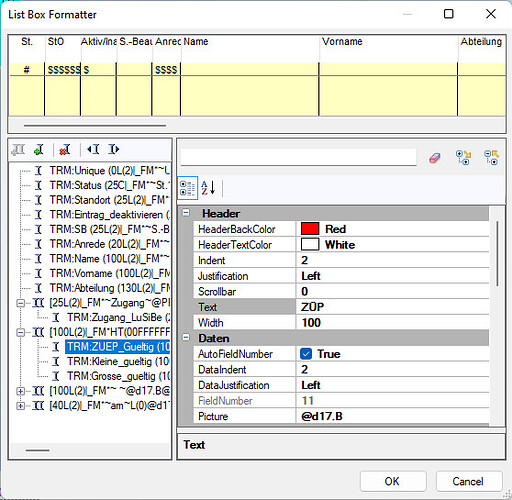Move selected field left with arrow icon
The width and height of the screenshot is (512, 500).
click(x=93, y=149)
